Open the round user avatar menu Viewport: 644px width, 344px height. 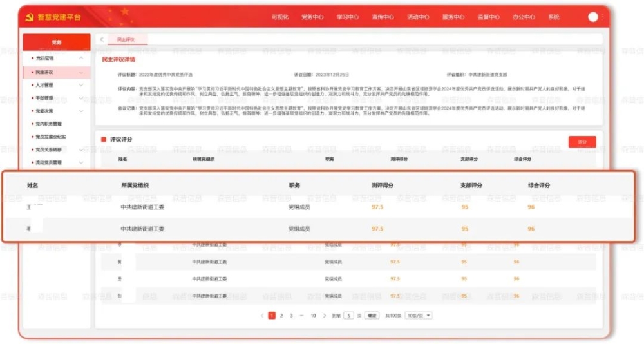[592, 17]
